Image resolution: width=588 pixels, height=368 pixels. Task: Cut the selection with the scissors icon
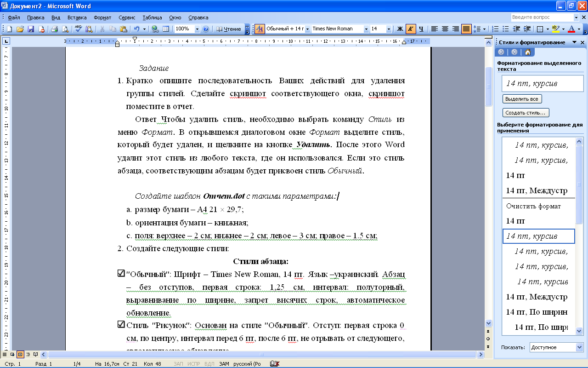click(x=101, y=29)
